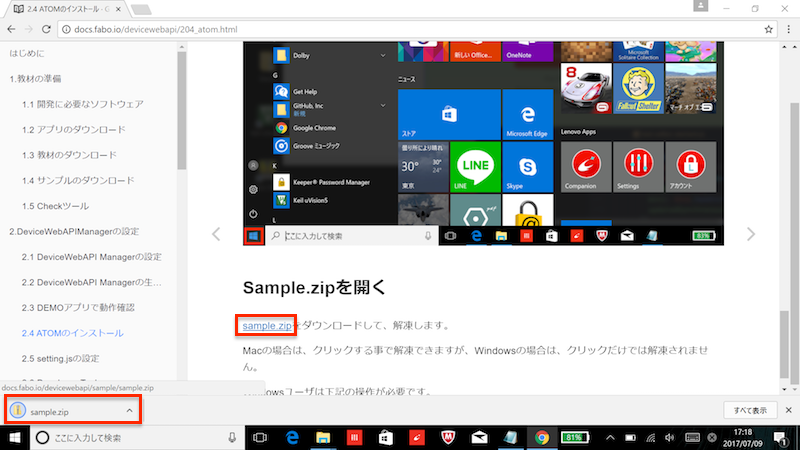Image resolution: width=800 pixels, height=450 pixels.
Task: Click the sample.zip hyperlink in the page
Action: point(266,325)
